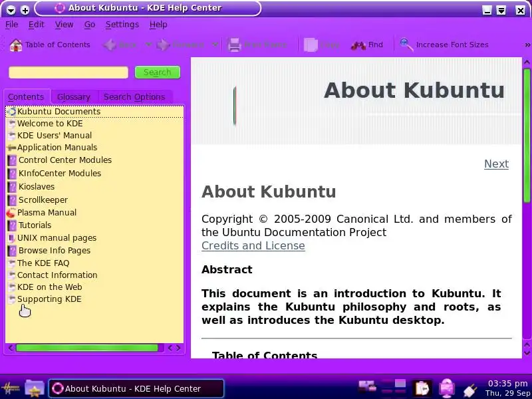Click About Kubuntu taskbar window button
532x399 pixels.
point(136,388)
